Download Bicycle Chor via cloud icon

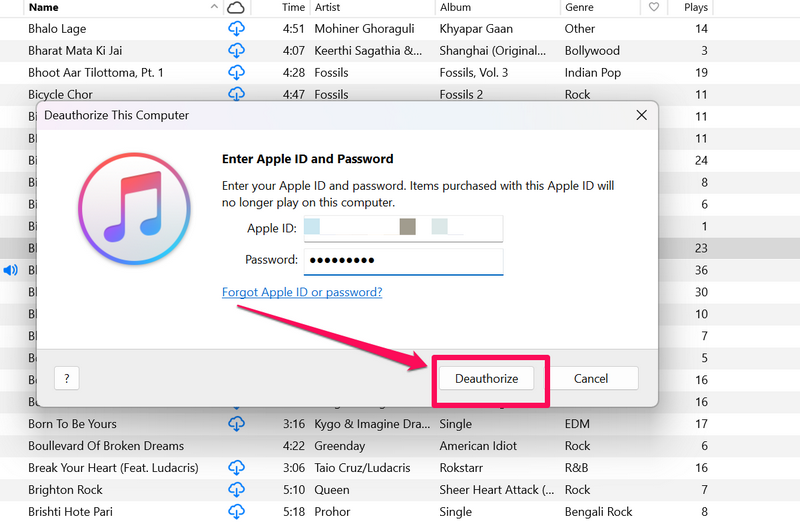point(236,93)
